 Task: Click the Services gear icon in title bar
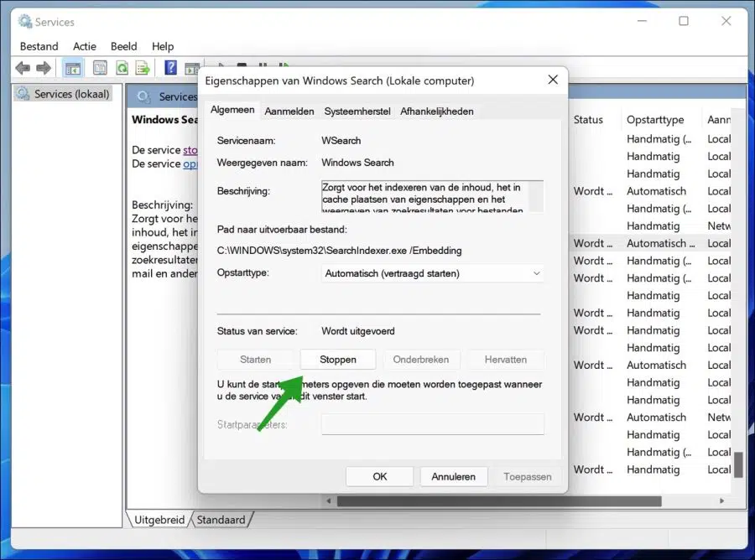(x=25, y=21)
